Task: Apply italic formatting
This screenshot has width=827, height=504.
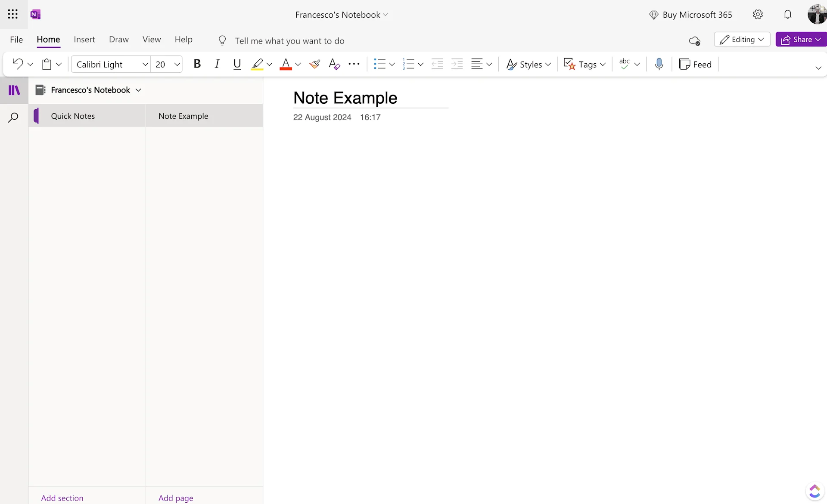Action: [x=217, y=64]
